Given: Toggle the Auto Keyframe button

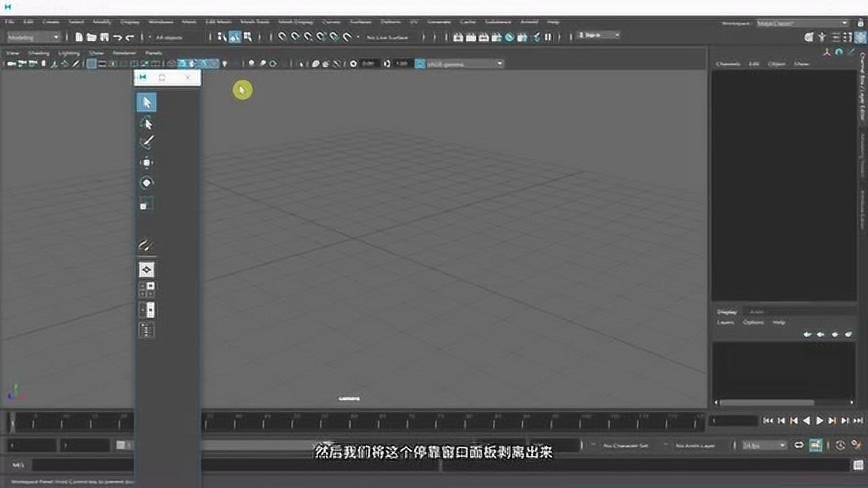Looking at the screenshot, I should [x=815, y=445].
